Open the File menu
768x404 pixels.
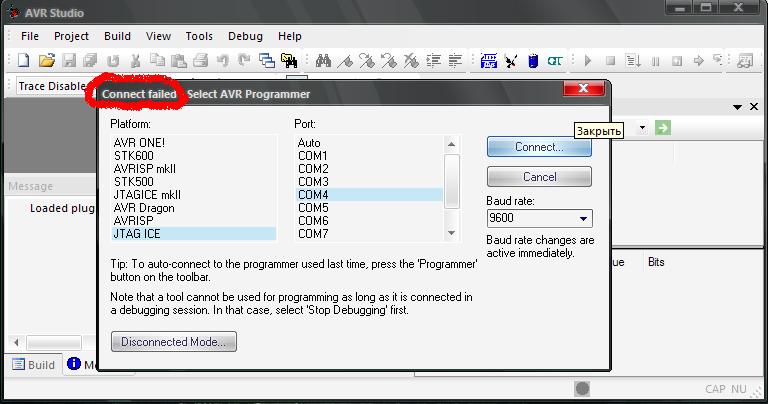[30, 36]
